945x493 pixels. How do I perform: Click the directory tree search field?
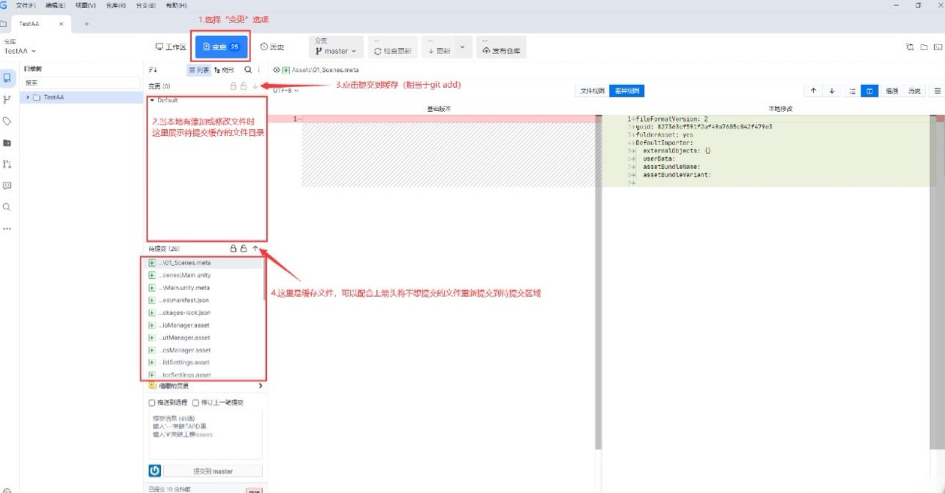(81, 83)
